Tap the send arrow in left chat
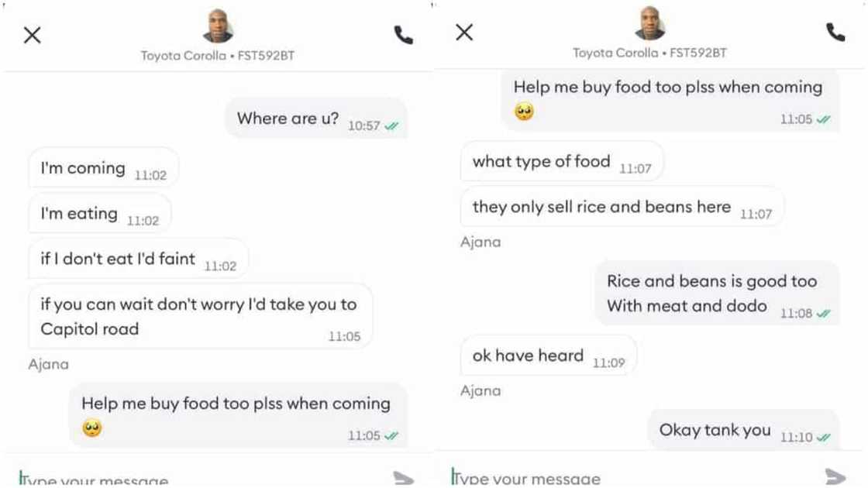This screenshot has height=488, width=868. point(404,478)
